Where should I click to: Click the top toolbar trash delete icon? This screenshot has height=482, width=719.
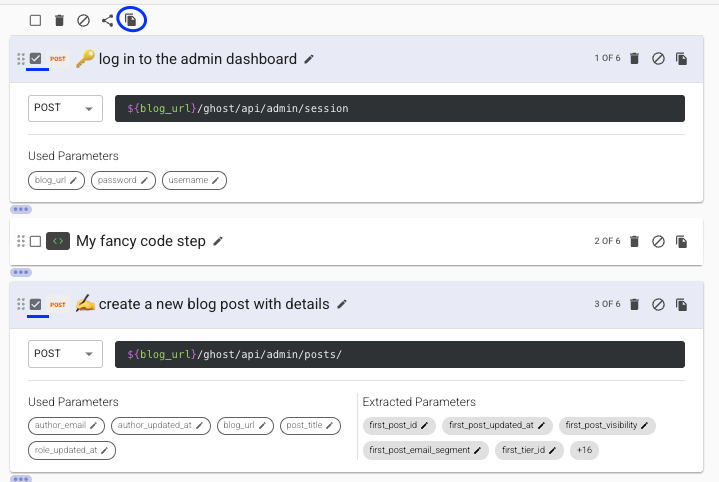(59, 20)
